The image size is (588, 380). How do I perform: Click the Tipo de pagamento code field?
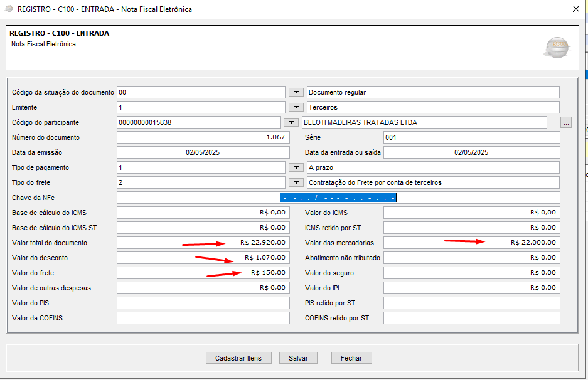click(x=201, y=167)
